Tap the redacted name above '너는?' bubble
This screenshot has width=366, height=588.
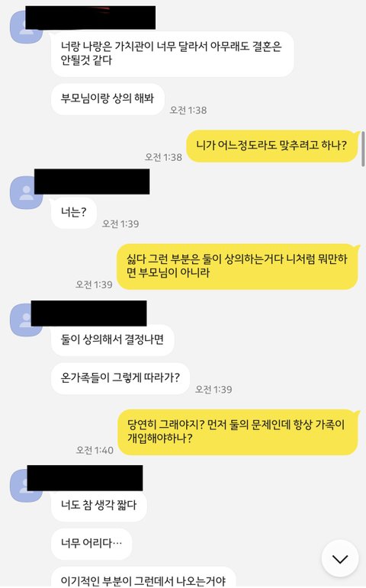(91, 182)
